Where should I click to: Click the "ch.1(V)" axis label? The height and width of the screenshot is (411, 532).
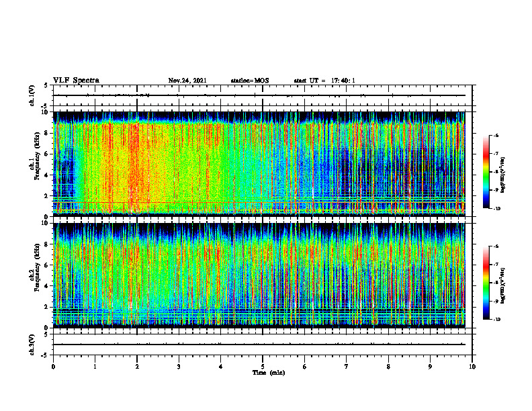32,95
